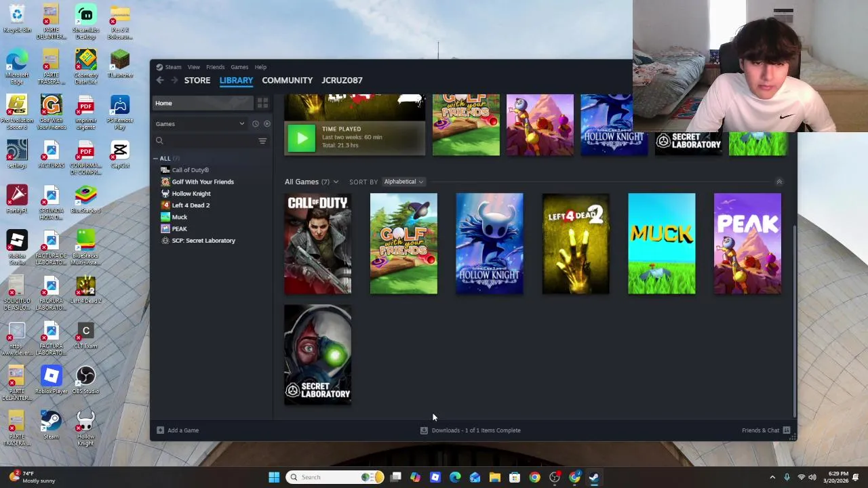
Task: Open Steam taskbar icon
Action: pos(594,477)
